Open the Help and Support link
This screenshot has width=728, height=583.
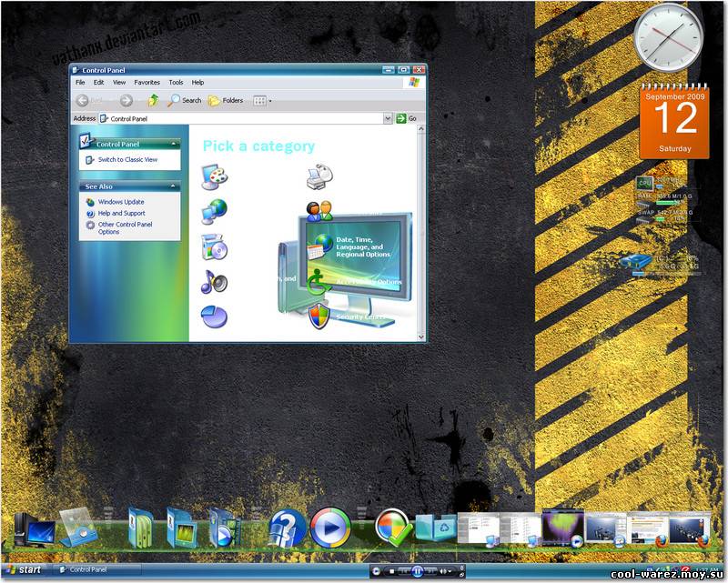point(121,213)
